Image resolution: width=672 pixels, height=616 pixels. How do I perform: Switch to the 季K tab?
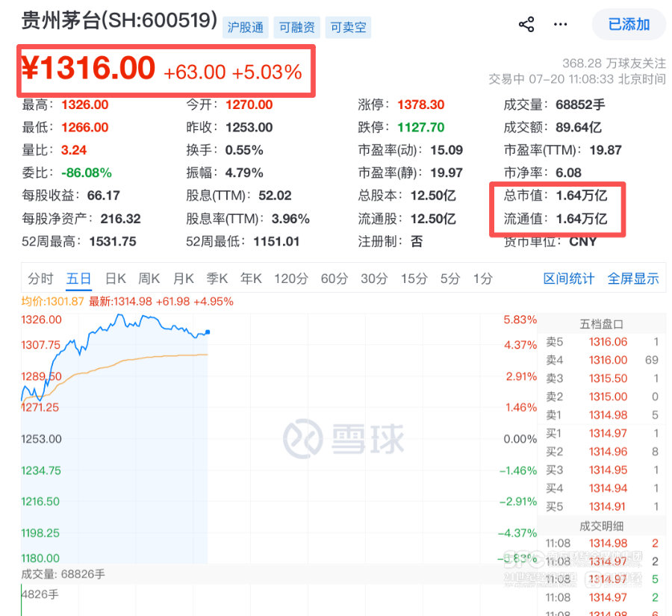pyautogui.click(x=217, y=279)
